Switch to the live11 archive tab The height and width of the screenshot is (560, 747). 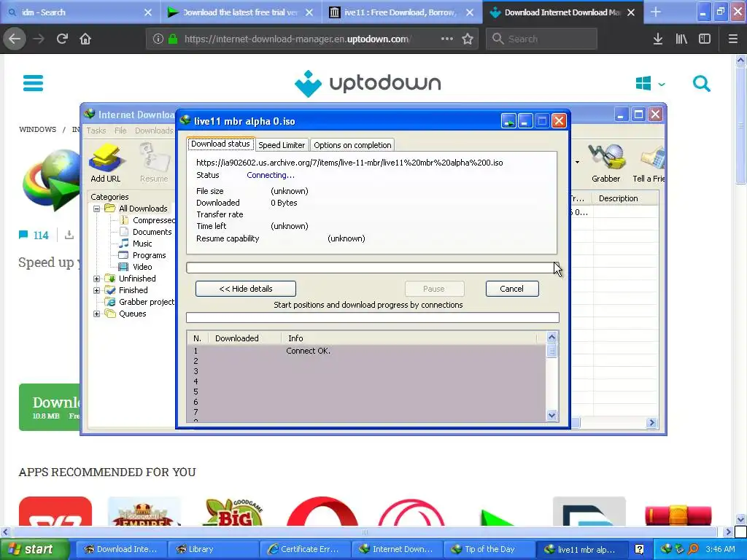[x=402, y=12]
